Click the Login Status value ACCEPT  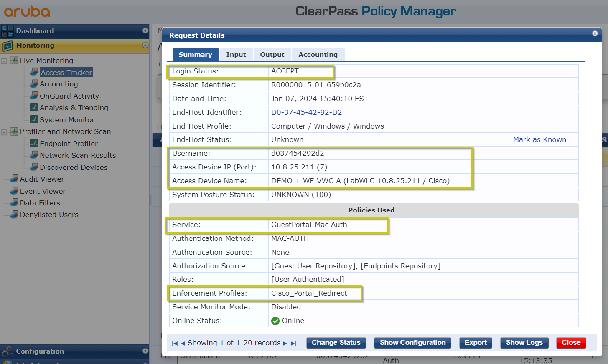pos(285,71)
